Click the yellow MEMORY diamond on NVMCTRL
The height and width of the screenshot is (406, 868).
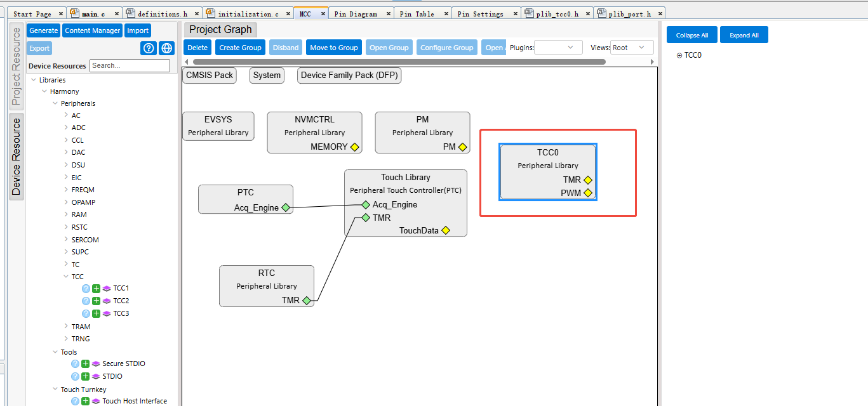354,147
